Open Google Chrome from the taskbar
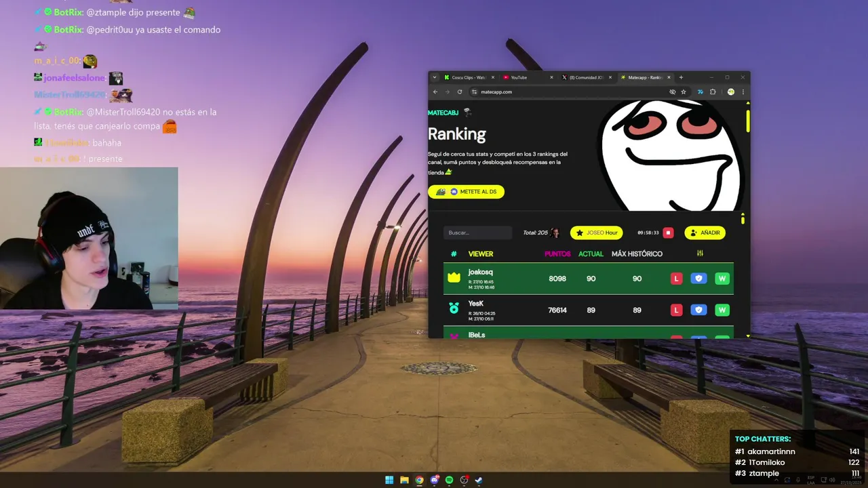This screenshot has height=488, width=868. coord(419,480)
